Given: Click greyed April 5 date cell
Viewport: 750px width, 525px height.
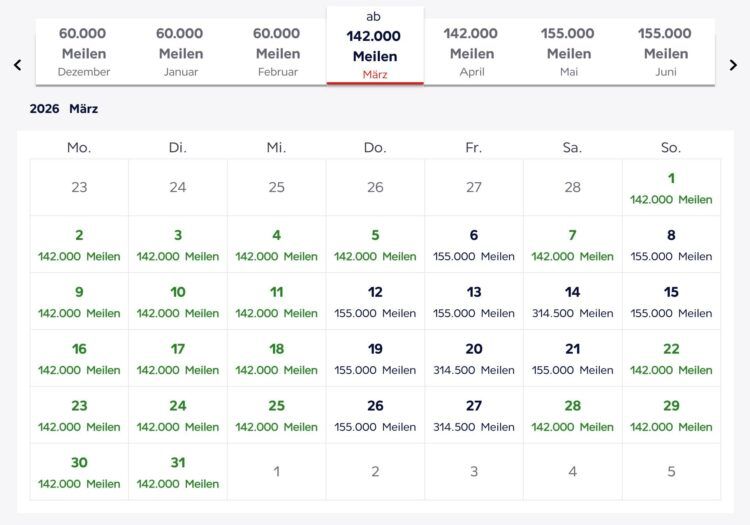Looking at the screenshot, I should [671, 472].
